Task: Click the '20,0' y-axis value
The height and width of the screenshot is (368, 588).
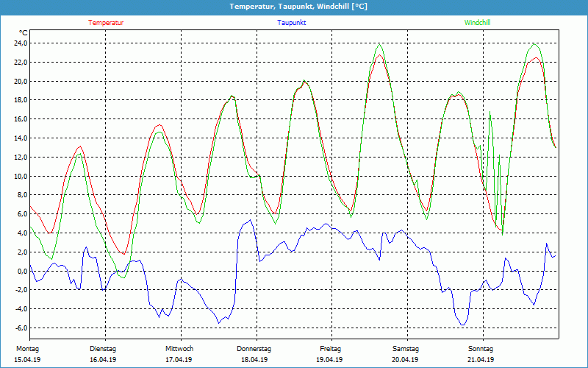Action: coord(21,81)
